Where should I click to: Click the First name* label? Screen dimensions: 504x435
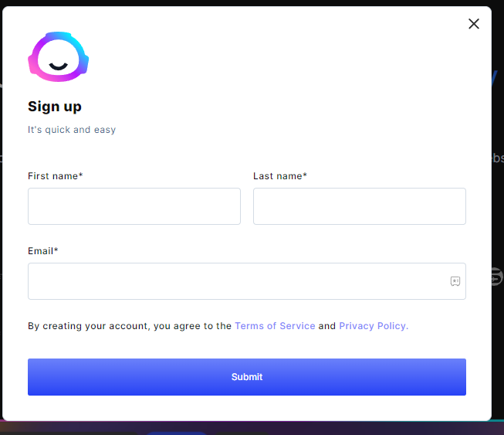pyautogui.click(x=56, y=176)
